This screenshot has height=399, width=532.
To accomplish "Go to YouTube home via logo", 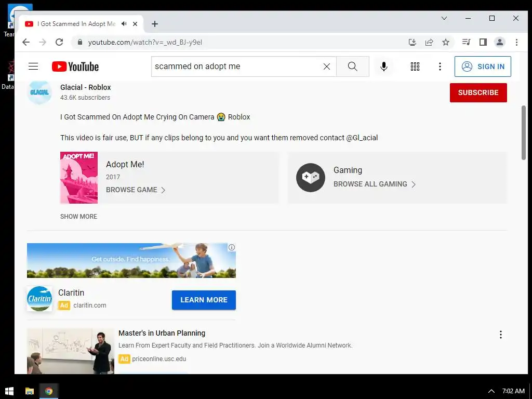I will click(x=75, y=66).
